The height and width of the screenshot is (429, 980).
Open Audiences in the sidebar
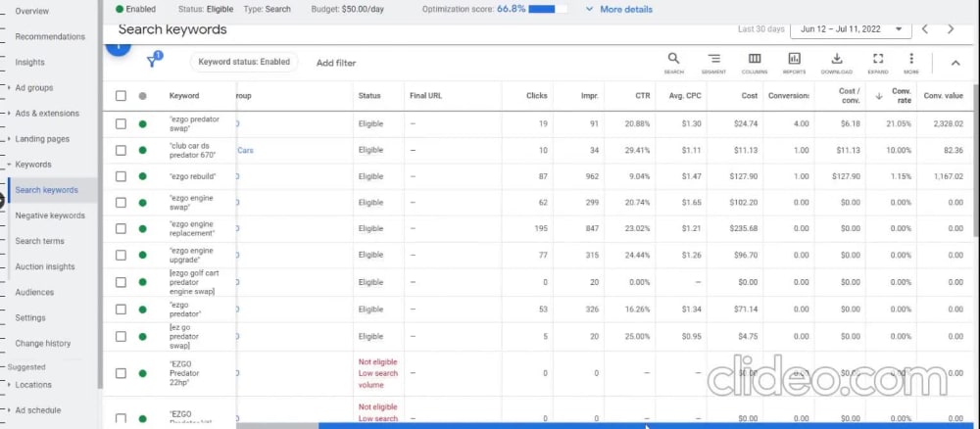point(34,292)
